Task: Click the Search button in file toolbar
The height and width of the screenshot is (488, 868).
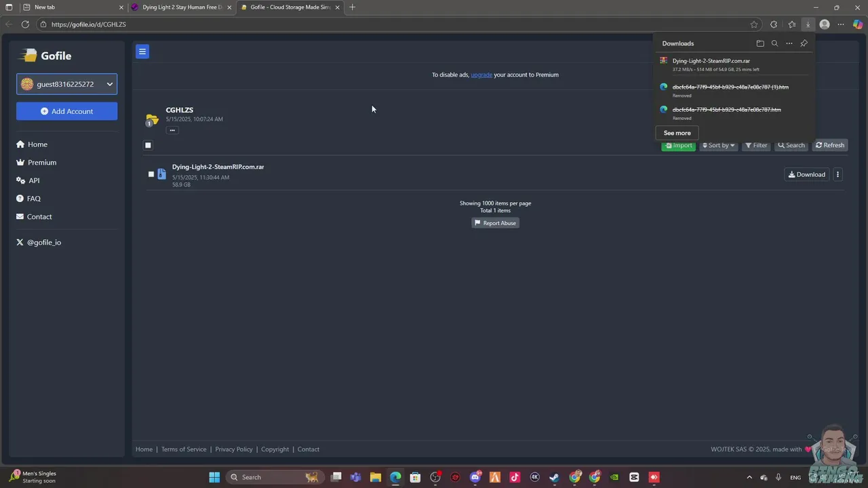Action: coord(791,145)
